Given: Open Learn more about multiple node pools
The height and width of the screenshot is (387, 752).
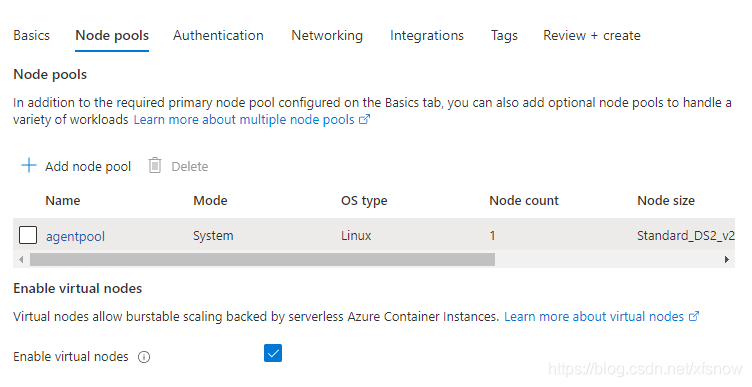Looking at the screenshot, I should point(244,119).
